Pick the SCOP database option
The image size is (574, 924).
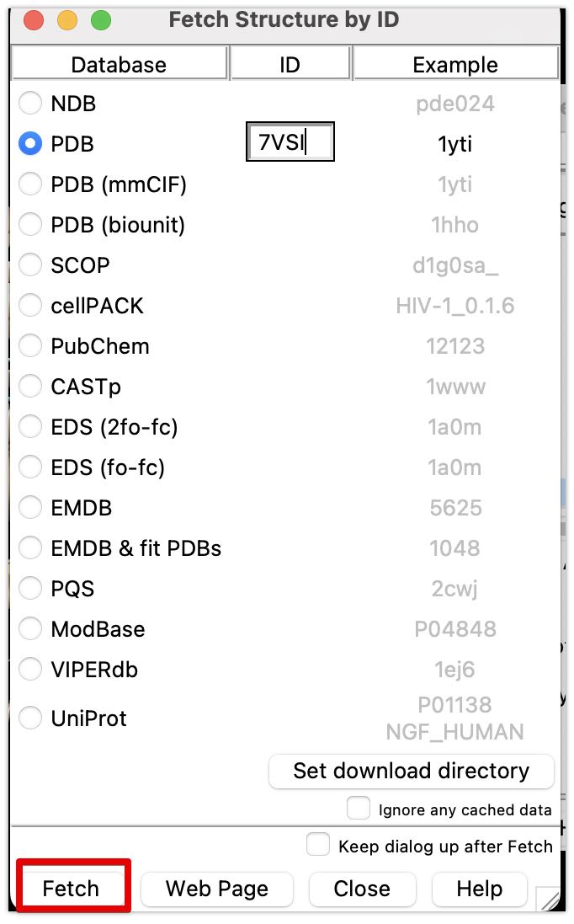click(x=30, y=264)
